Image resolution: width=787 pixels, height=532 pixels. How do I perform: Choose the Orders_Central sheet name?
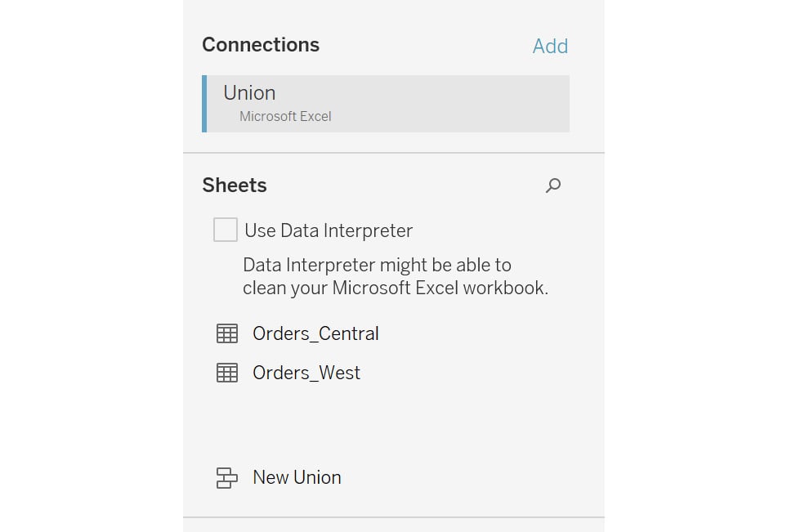click(315, 333)
